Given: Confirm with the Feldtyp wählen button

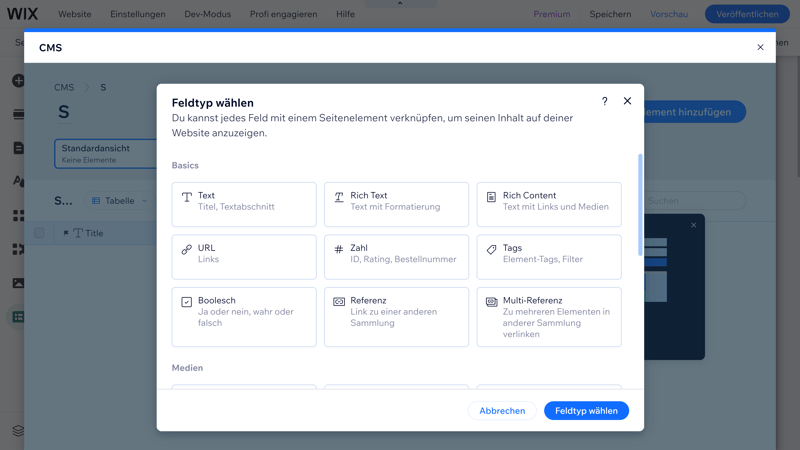Looking at the screenshot, I should (x=586, y=410).
